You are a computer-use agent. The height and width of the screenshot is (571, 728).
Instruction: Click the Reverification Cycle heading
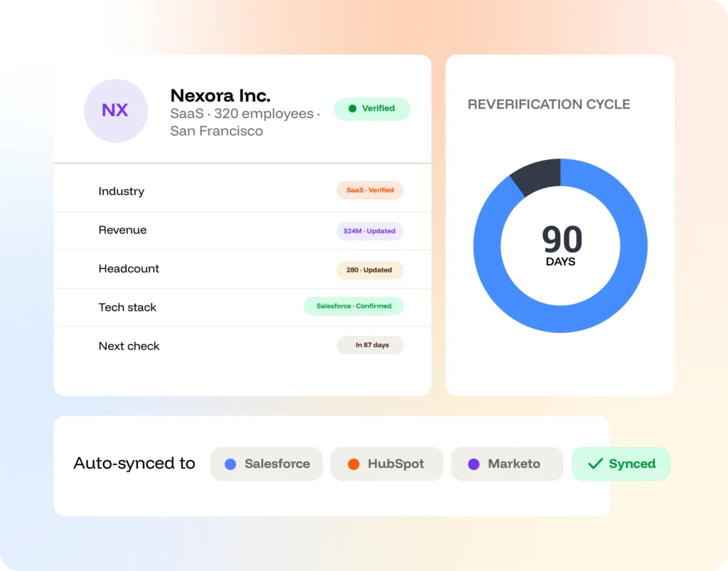point(549,105)
